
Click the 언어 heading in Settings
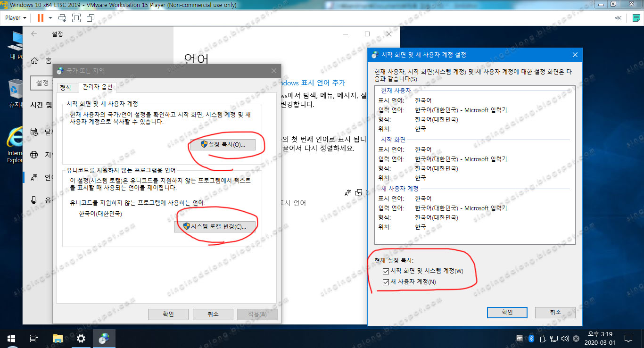[197, 59]
